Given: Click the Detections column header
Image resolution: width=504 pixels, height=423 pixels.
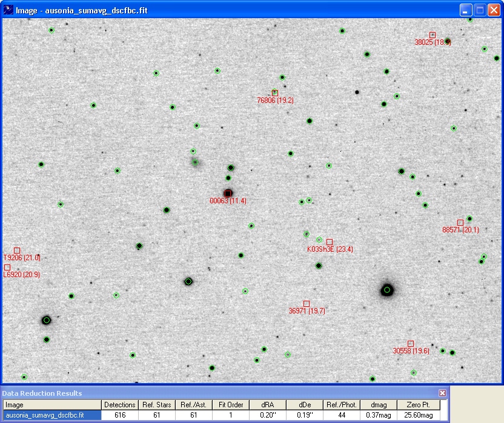Looking at the screenshot, I should tap(119, 405).
